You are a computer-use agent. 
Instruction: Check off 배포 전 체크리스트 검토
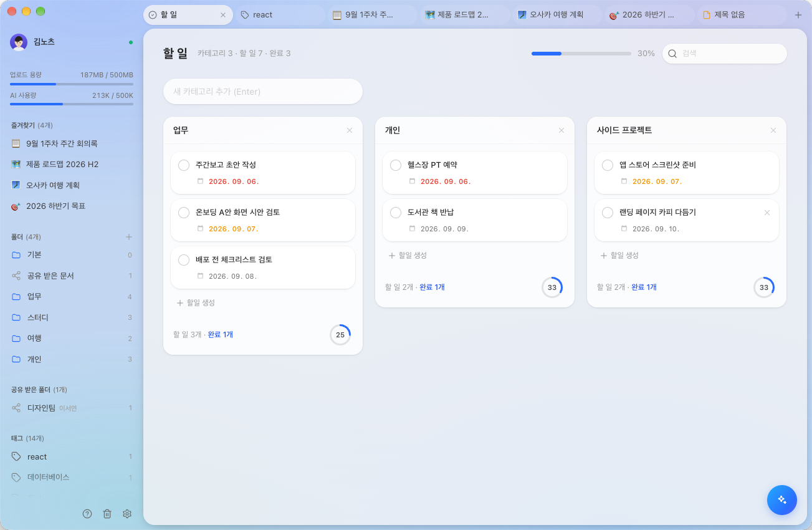pyautogui.click(x=184, y=260)
